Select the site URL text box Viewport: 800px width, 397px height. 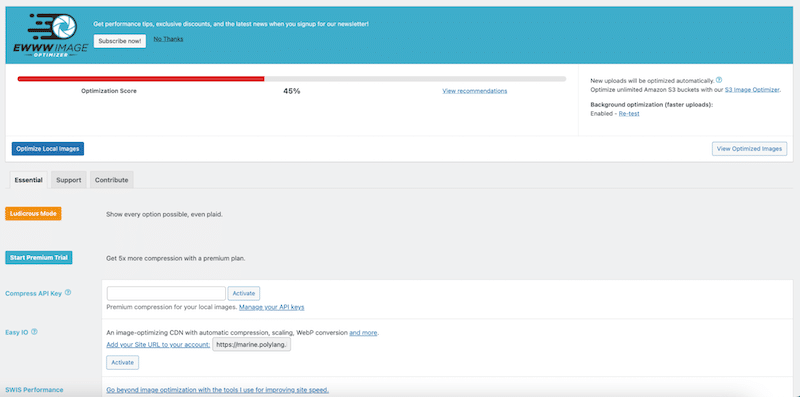point(252,344)
